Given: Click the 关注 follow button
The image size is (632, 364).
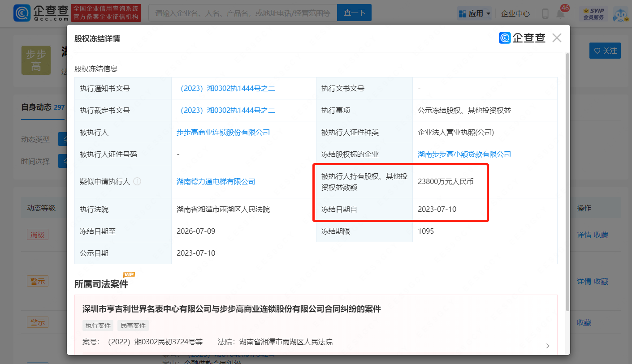Looking at the screenshot, I should coord(605,51).
